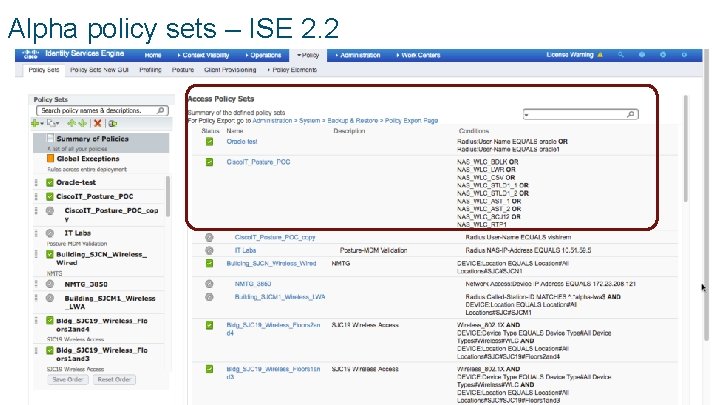The width and height of the screenshot is (720, 405).
Task: Switch to Policy Sets New GUI tab
Action: (99, 70)
